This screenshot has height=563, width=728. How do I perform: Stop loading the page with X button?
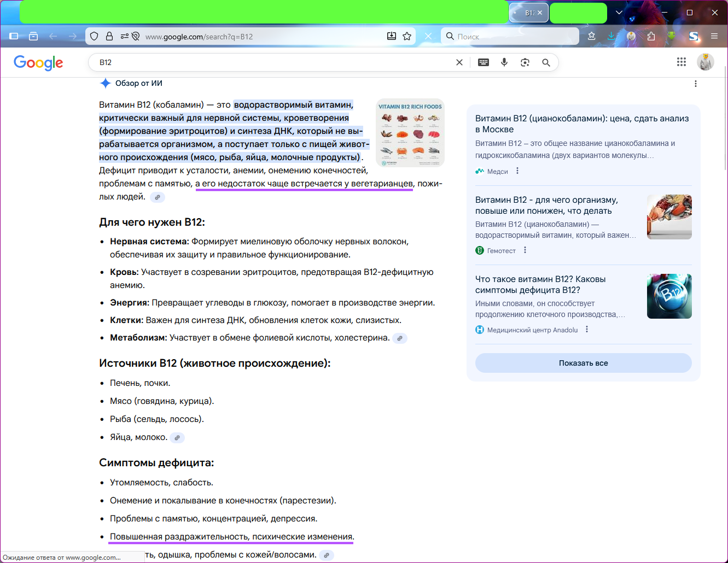click(428, 36)
